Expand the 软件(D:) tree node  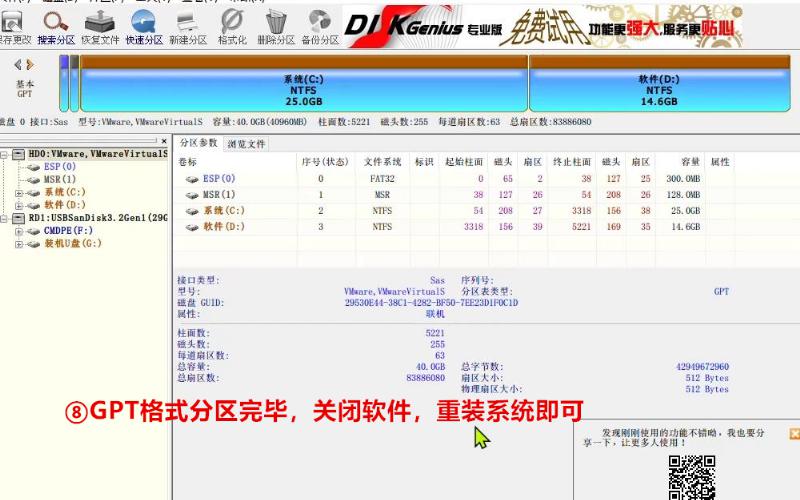[19, 205]
